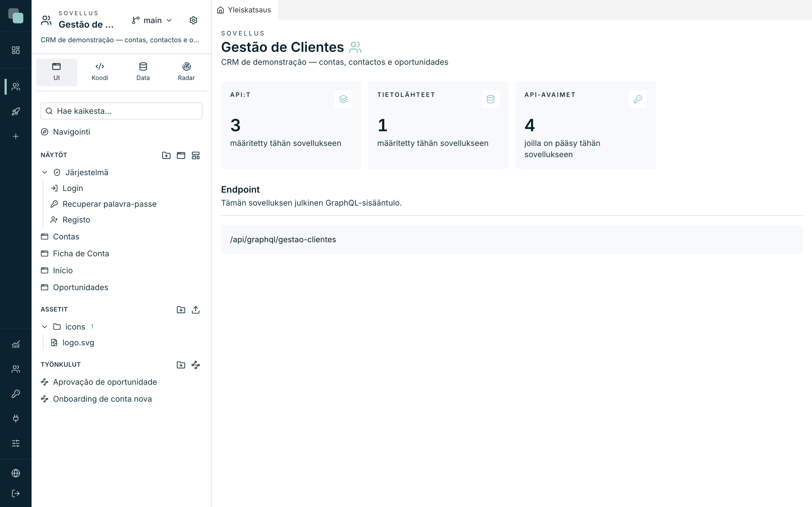Open the plug integrations icon
Screen dimensions: 812x507
(x=16, y=419)
